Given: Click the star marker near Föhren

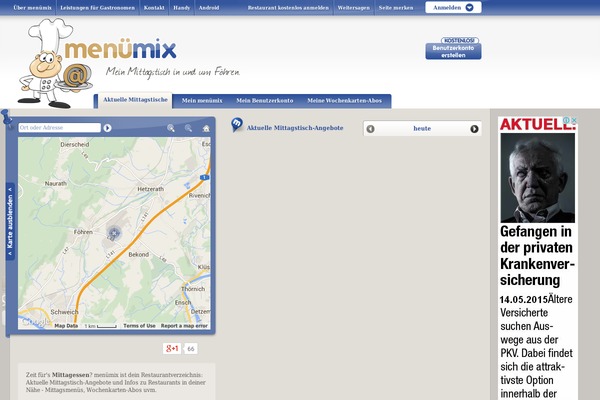Looking at the screenshot, I should point(114,232).
